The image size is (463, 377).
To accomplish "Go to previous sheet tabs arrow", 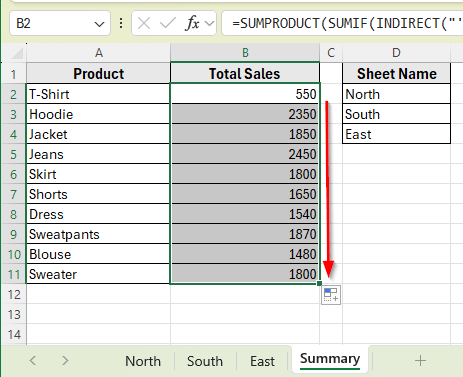I will pyautogui.click(x=33, y=360).
